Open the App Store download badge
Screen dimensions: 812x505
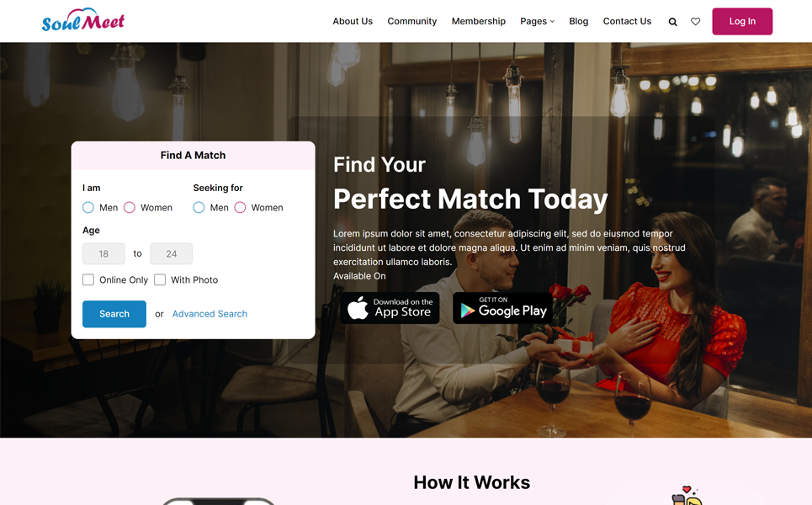pyautogui.click(x=390, y=308)
